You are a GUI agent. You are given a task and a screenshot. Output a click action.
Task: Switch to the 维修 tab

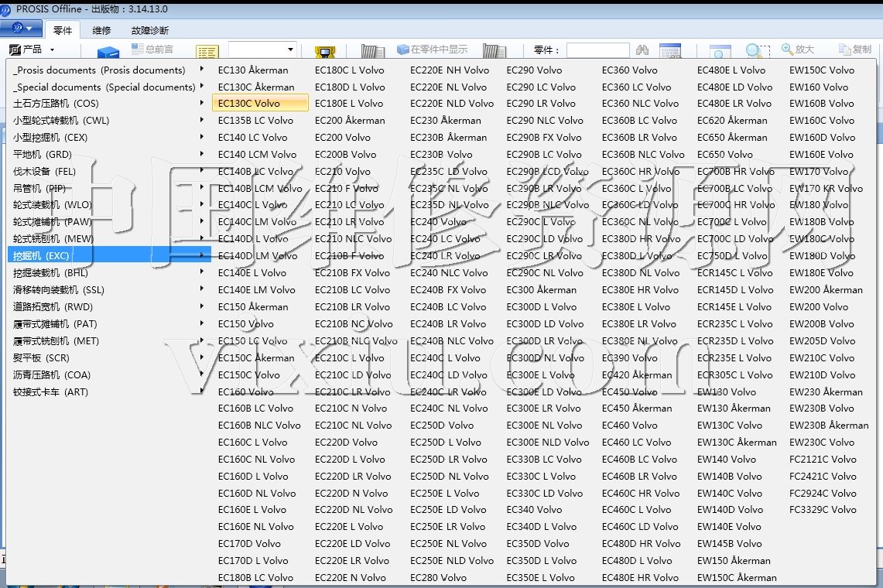tap(101, 31)
